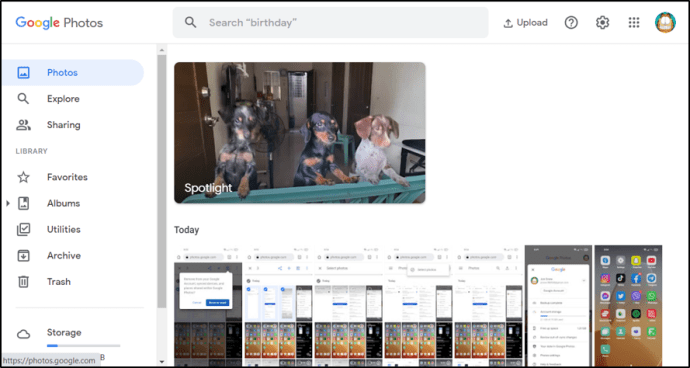Open the Settings gear icon
Image resolution: width=690 pixels, height=368 pixels.
[x=602, y=22]
